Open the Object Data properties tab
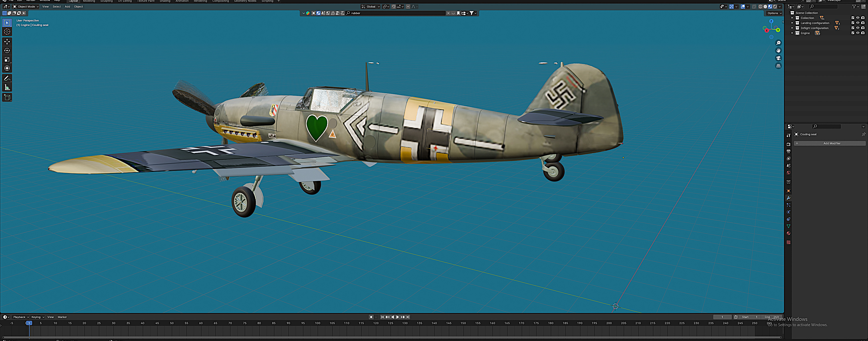 pyautogui.click(x=789, y=226)
